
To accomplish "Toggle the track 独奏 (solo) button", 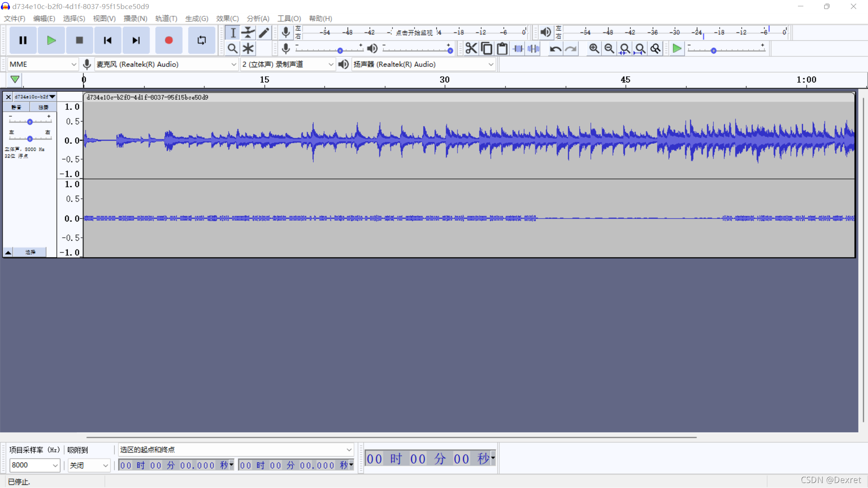I will pyautogui.click(x=43, y=107).
